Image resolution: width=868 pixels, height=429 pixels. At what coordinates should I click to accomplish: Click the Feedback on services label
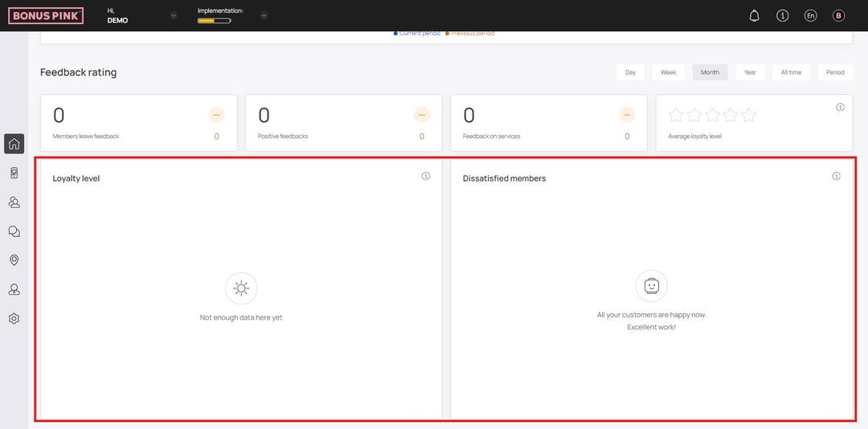coord(492,137)
